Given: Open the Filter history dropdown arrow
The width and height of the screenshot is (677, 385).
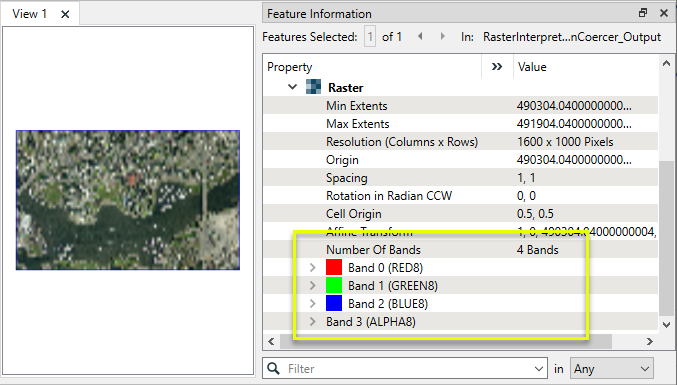Looking at the screenshot, I should [x=538, y=369].
